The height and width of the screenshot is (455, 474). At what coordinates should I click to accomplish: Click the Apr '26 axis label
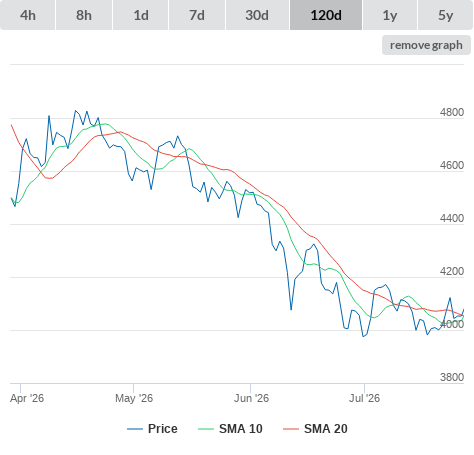[x=27, y=398]
